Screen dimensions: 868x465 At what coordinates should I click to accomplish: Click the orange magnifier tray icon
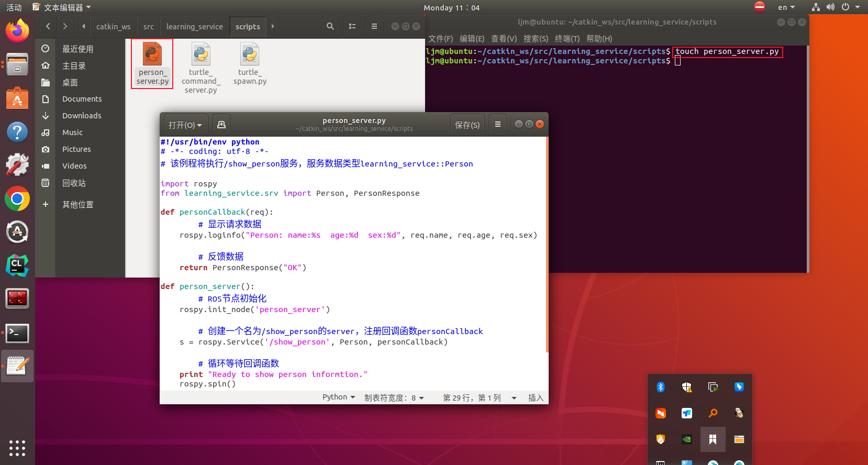point(713,413)
